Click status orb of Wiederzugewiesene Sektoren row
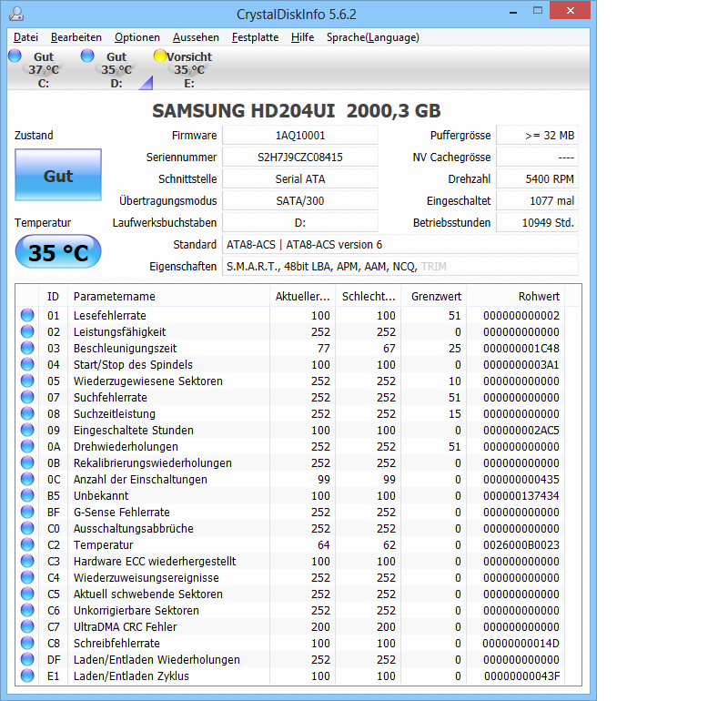Image resolution: width=728 pixels, height=701 pixels. (x=27, y=381)
